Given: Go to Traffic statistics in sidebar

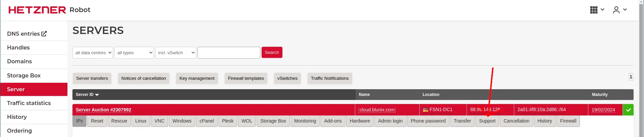Looking at the screenshot, I should tap(29, 103).
